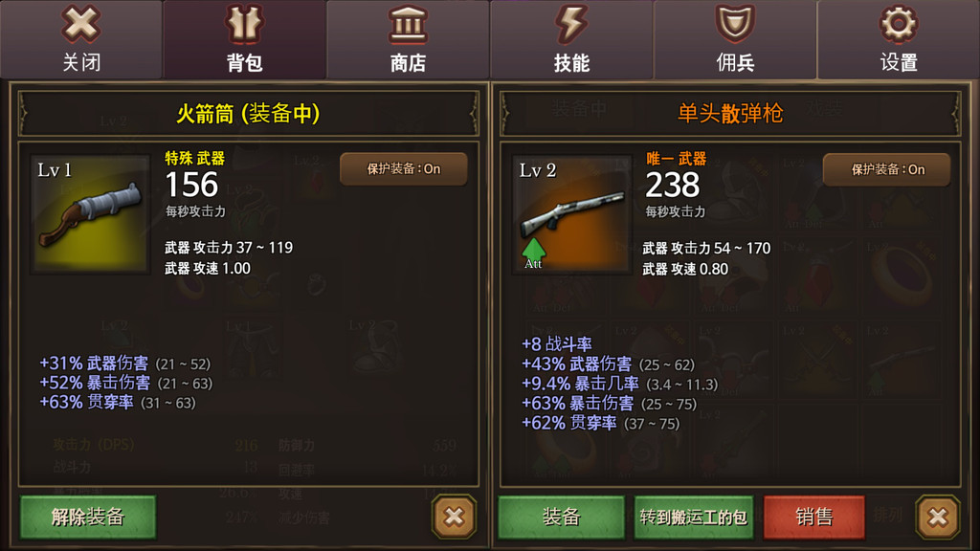Click the 关闭 close X icon
Image resolution: width=980 pixels, height=551 pixels.
81,24
